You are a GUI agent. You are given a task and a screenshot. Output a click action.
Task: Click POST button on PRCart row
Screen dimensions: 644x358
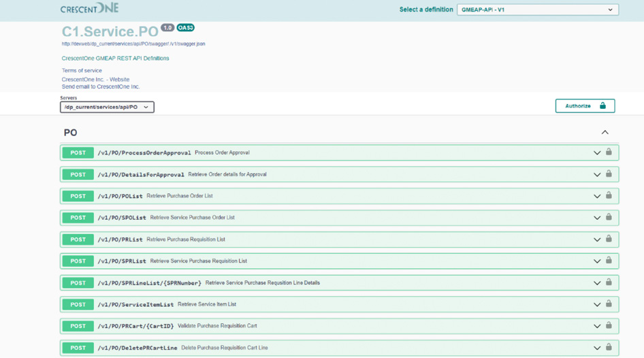click(x=78, y=326)
